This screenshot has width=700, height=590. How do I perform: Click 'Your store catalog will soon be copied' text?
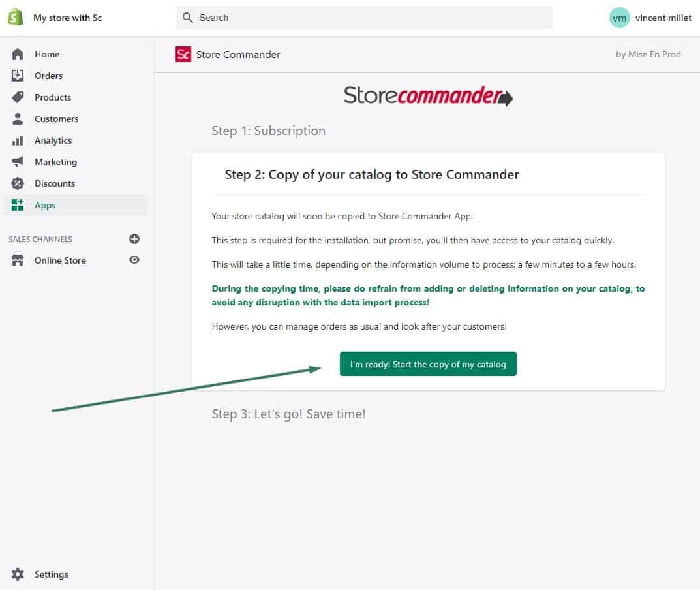pos(343,216)
